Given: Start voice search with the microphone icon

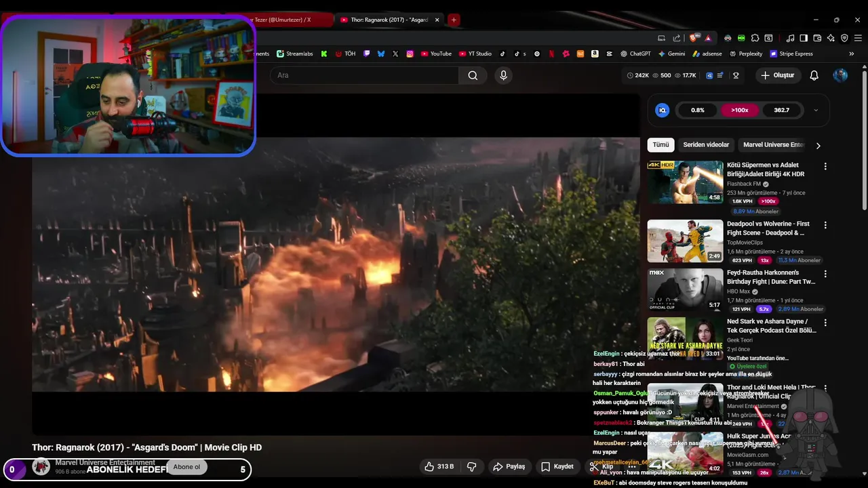Looking at the screenshot, I should [x=503, y=75].
